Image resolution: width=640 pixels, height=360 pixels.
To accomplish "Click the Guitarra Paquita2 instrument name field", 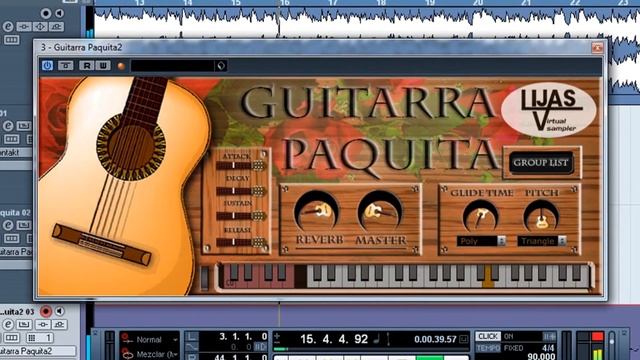I will 38,351.
